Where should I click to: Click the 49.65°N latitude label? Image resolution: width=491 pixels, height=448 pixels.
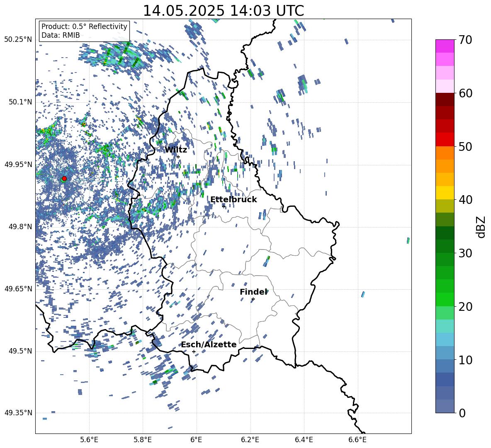pos(18,289)
